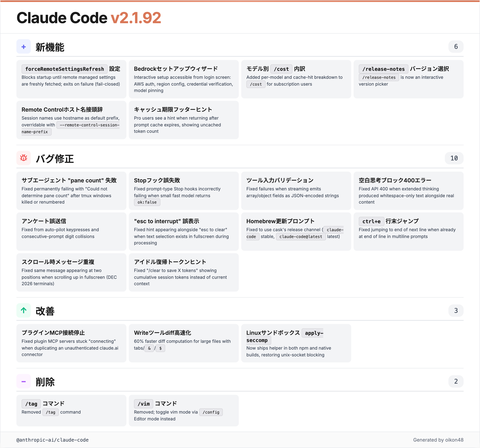Click the Stopフック誤失敗 card title
Viewport: 480px width, 448px height.
[x=157, y=180]
